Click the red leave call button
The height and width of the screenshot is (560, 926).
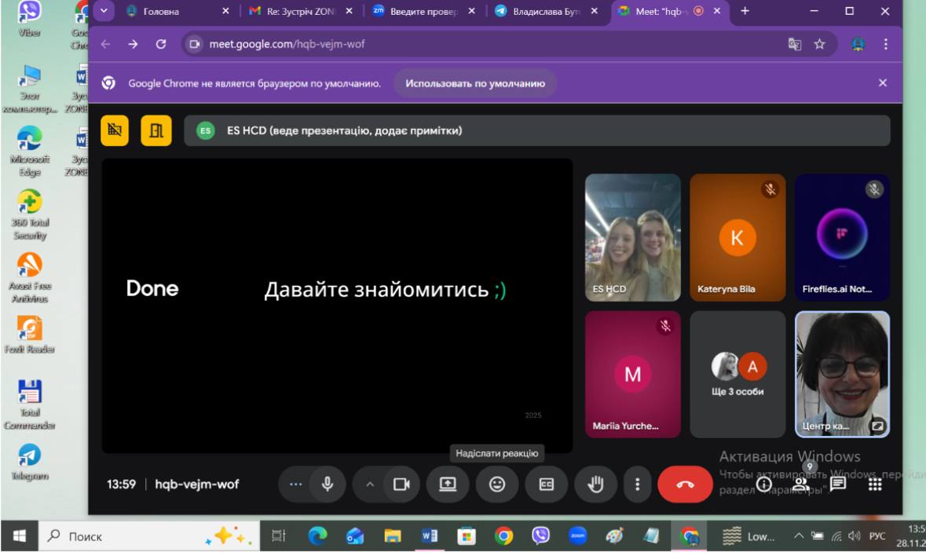click(x=685, y=485)
